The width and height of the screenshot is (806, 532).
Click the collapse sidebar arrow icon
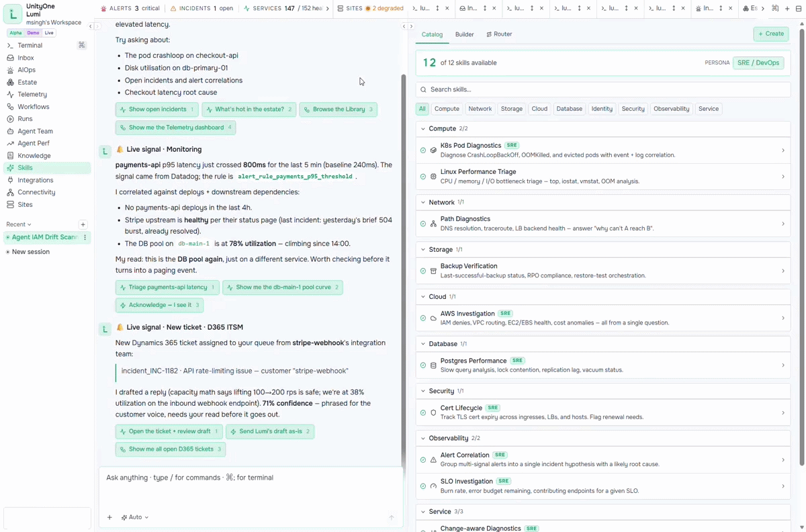91,26
